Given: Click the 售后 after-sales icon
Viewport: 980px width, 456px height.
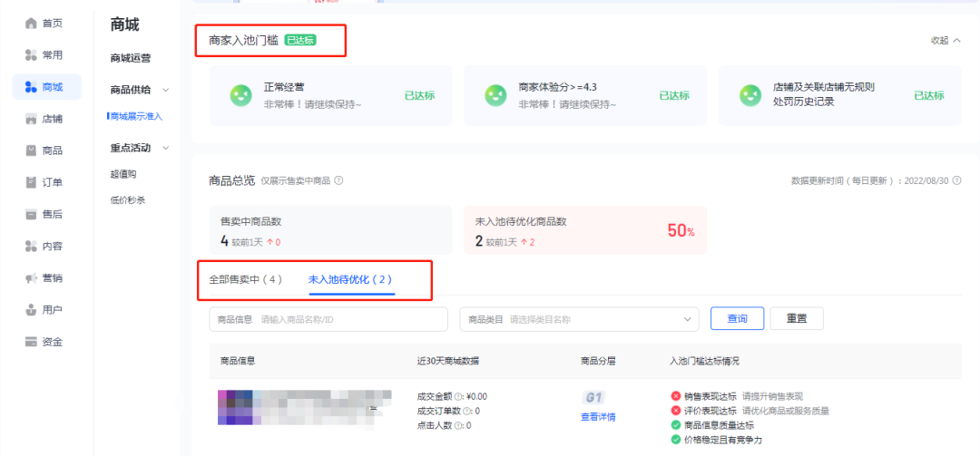Looking at the screenshot, I should coord(31,214).
